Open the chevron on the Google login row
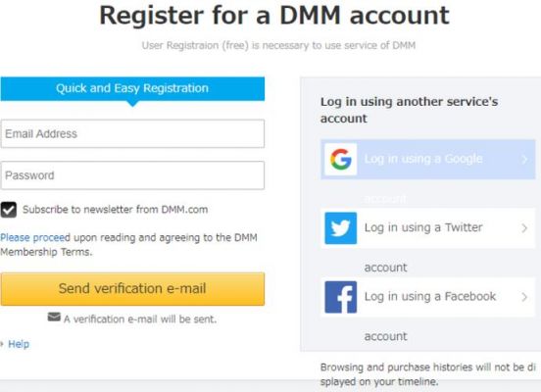The image size is (541, 392). tap(524, 159)
